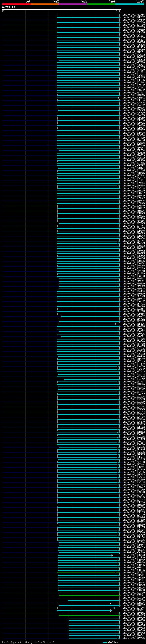The height and width of the screenshot is (644, 146).
Task: Choose the UniRef100_Q306K0 hit
Action: point(134,341)
